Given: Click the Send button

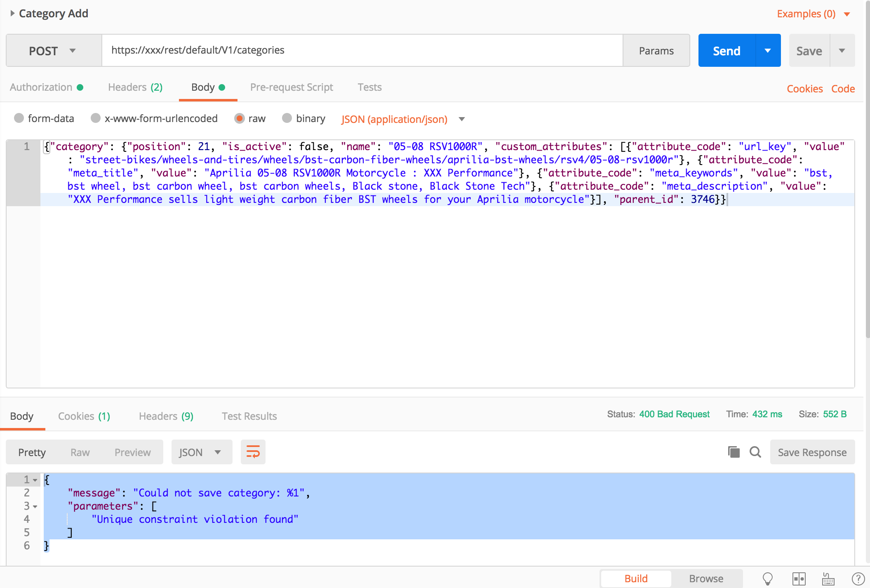Looking at the screenshot, I should click(x=726, y=50).
